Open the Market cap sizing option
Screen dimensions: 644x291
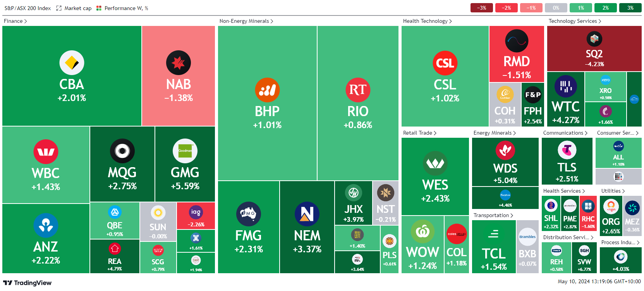(74, 8)
